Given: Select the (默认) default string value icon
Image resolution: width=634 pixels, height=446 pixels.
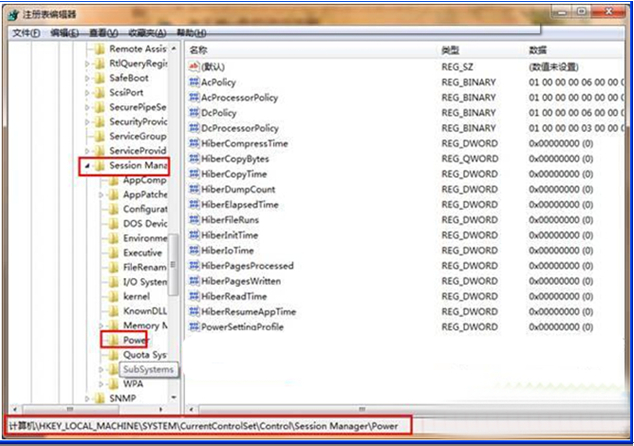Looking at the screenshot, I should pos(194,66).
